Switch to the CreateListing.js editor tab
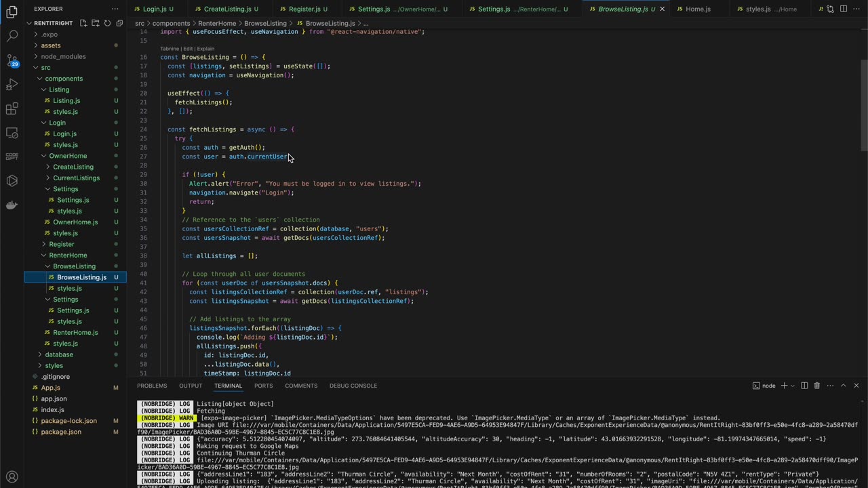This screenshot has width=868, height=488. 227,9
